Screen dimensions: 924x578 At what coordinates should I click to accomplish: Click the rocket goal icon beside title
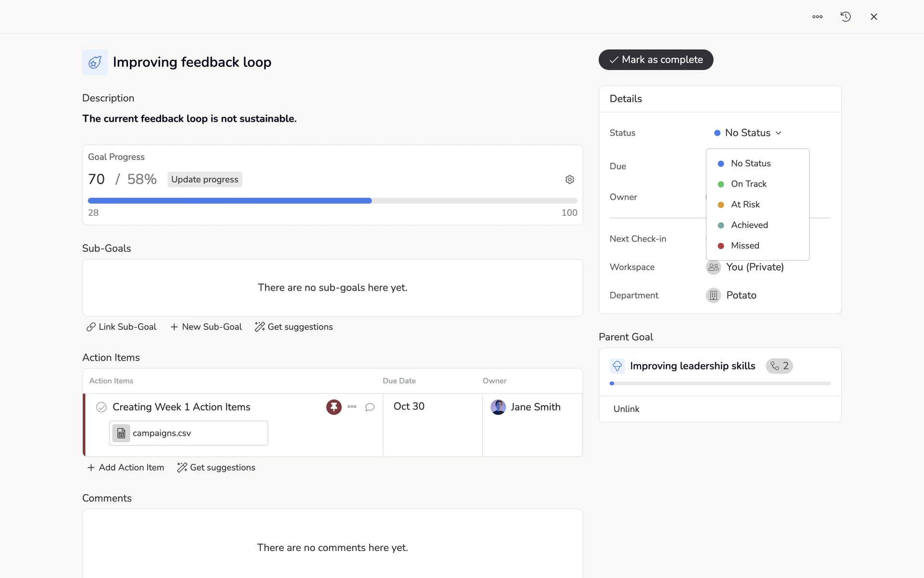coord(95,62)
